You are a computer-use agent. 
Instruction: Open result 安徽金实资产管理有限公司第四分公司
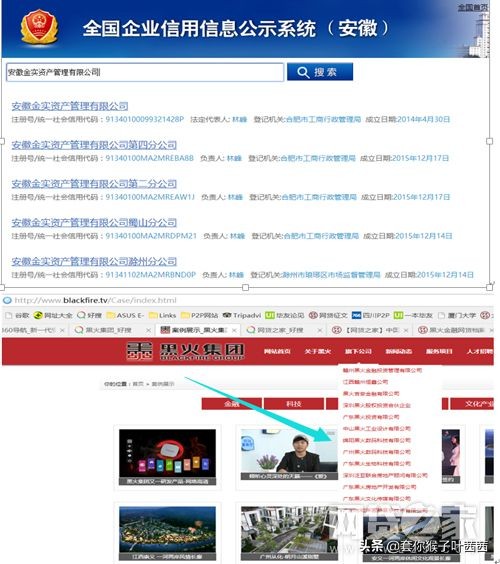(94, 145)
